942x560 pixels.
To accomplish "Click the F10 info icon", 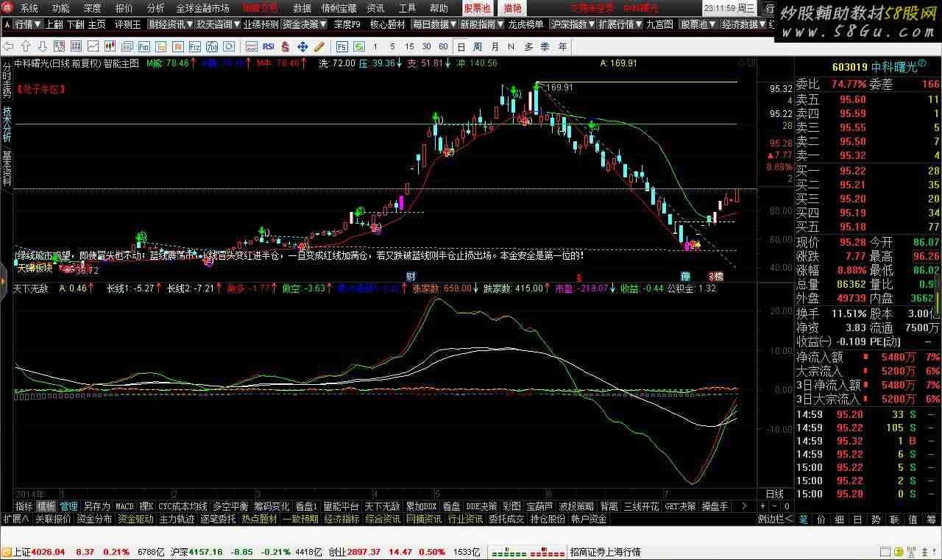I will click(144, 46).
